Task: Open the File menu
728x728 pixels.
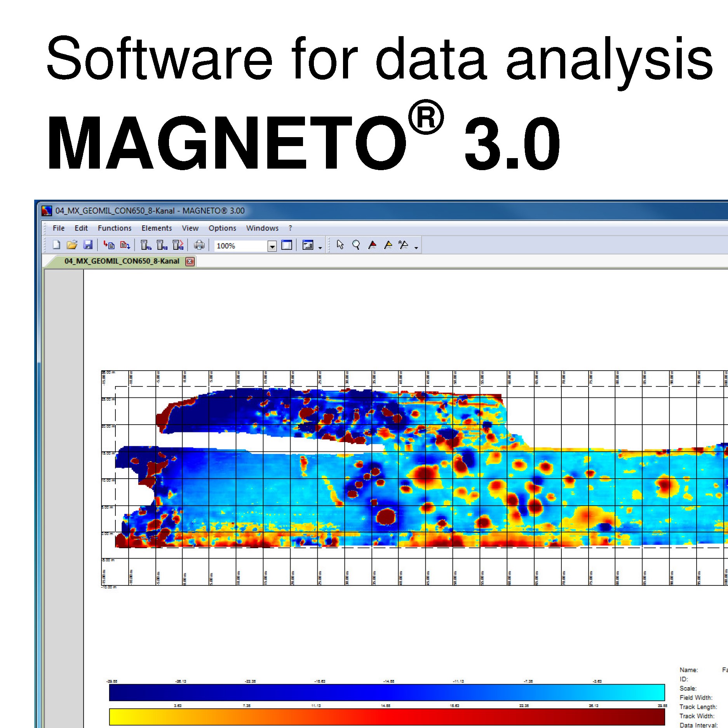Action: tap(59, 228)
